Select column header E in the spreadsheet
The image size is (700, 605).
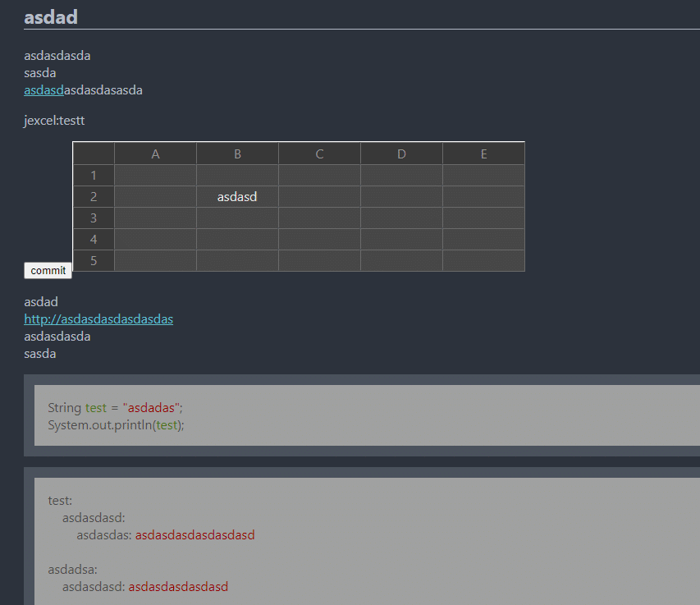point(484,154)
